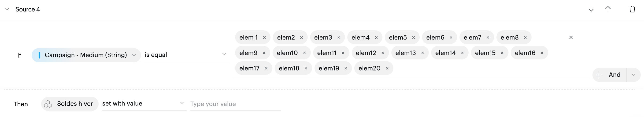Move Source 4 rule down with arrow

(591, 9)
